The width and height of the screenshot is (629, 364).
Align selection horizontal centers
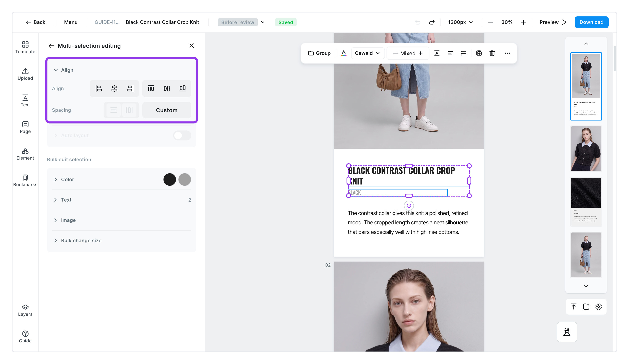pos(114,89)
